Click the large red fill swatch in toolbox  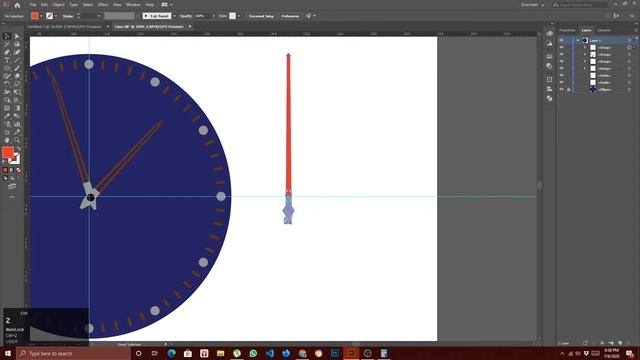[x=8, y=152]
